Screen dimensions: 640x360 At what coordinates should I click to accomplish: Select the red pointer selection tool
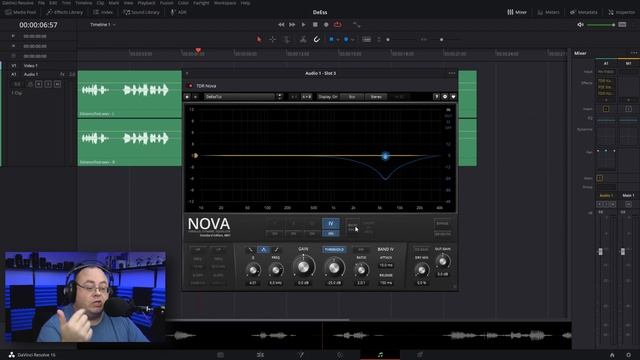point(259,40)
